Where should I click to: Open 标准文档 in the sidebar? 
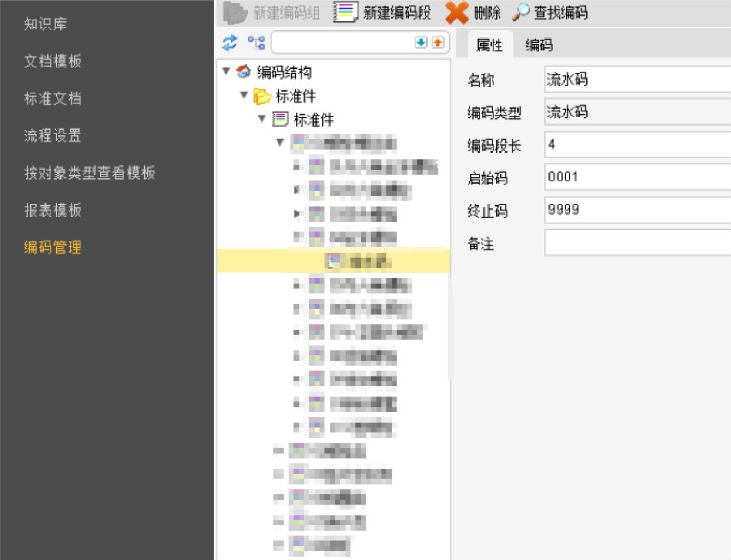click(53, 98)
